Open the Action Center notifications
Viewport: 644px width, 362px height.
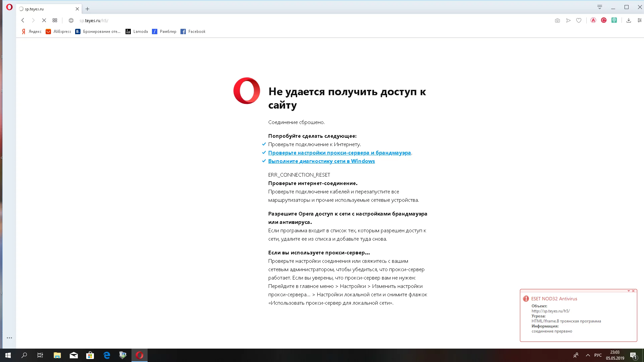(x=633, y=355)
